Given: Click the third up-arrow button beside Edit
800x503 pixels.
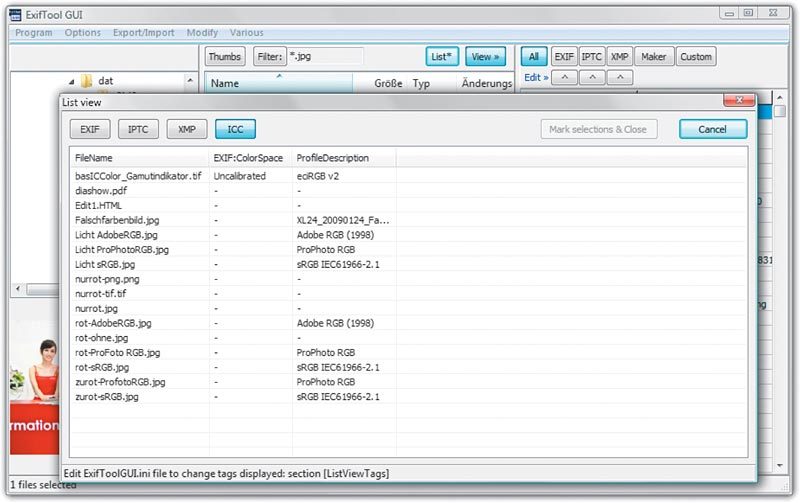Looking at the screenshot, I should point(620,77).
